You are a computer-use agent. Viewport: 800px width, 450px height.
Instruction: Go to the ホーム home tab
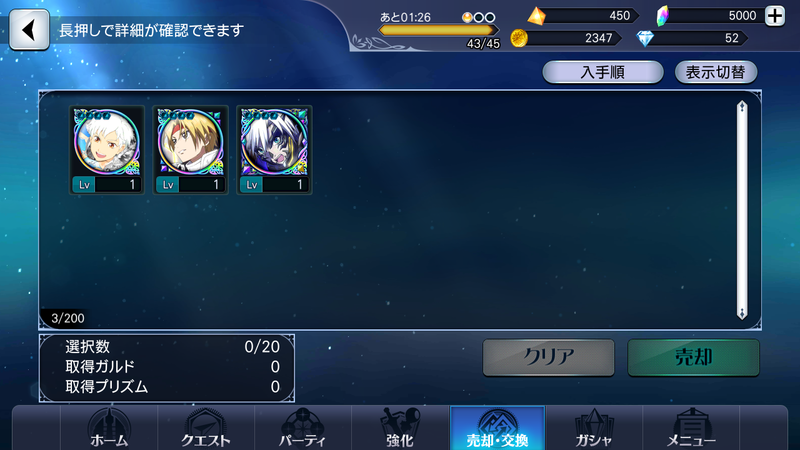(x=109, y=429)
